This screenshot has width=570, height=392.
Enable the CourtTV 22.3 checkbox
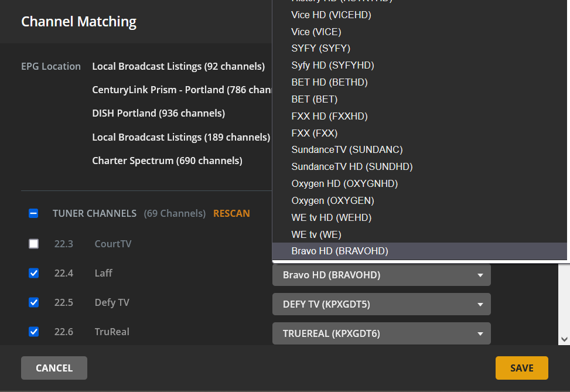(x=34, y=244)
